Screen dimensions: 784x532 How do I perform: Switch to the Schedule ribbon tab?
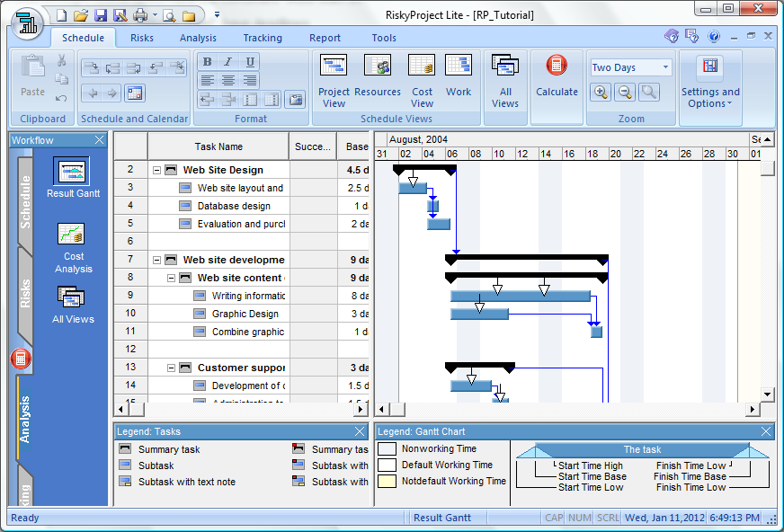point(83,38)
